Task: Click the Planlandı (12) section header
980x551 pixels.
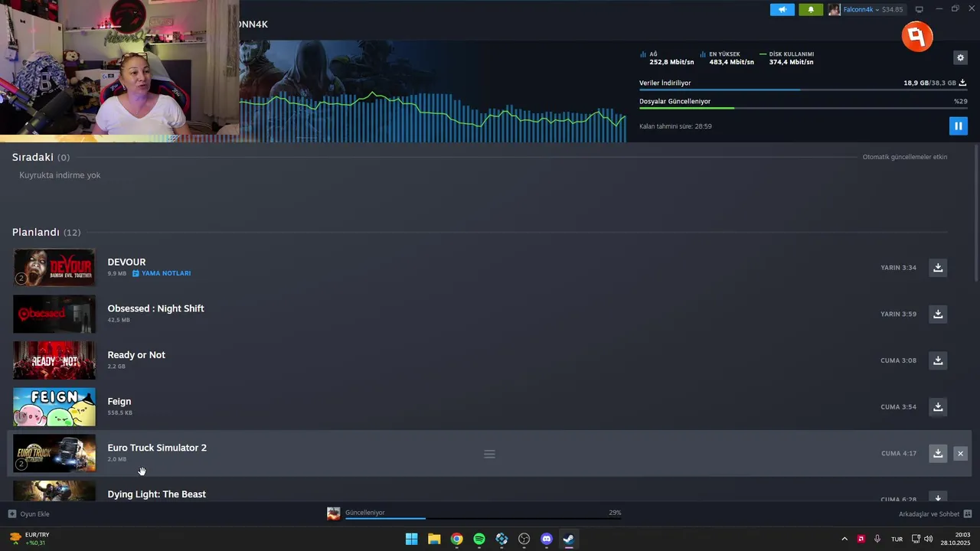Action: pos(46,232)
